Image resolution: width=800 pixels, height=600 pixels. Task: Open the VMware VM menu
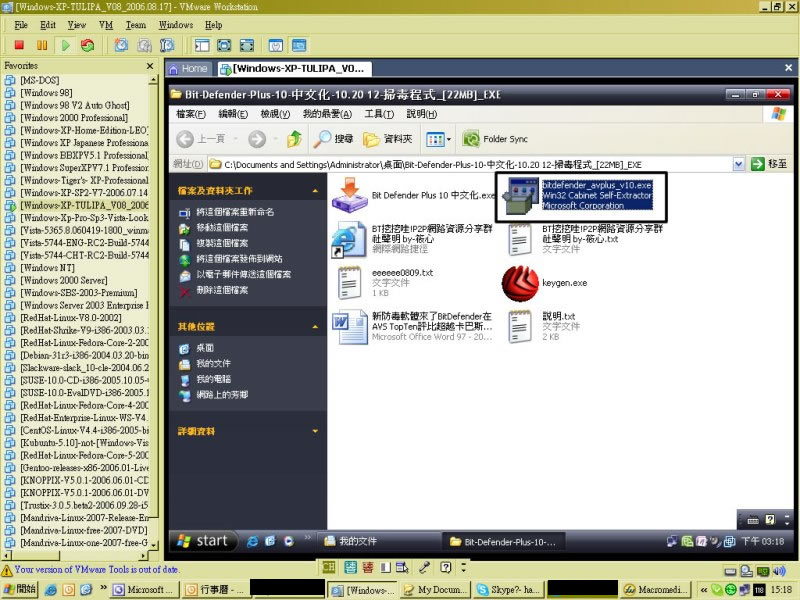tap(106, 25)
